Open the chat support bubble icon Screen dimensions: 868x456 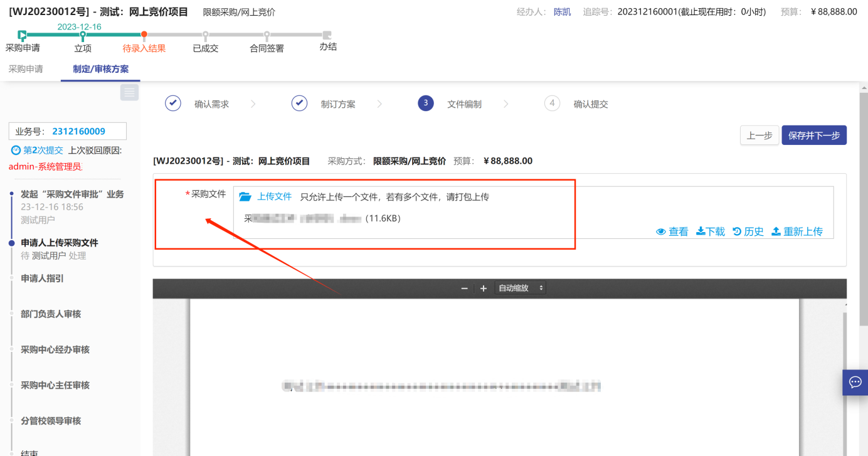pos(855,382)
